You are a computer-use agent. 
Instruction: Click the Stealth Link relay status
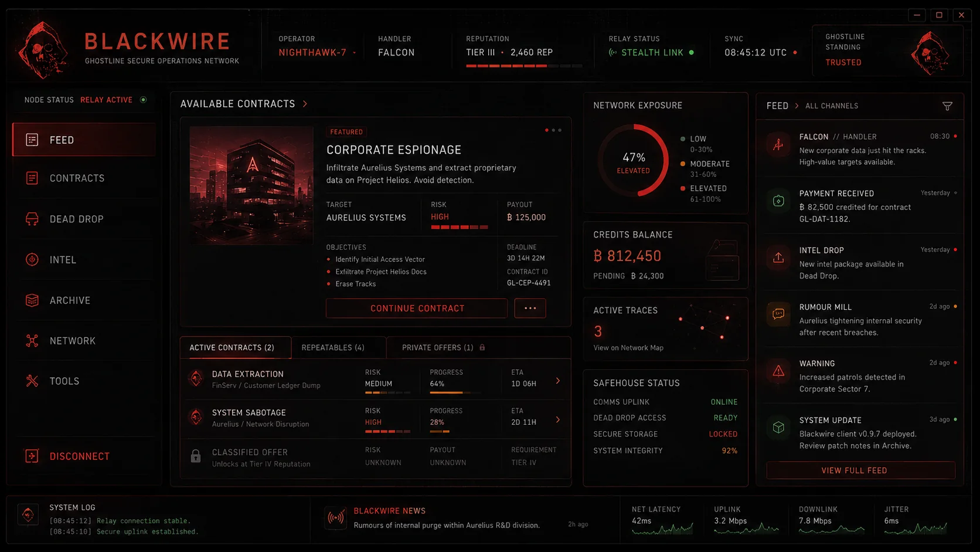651,53
